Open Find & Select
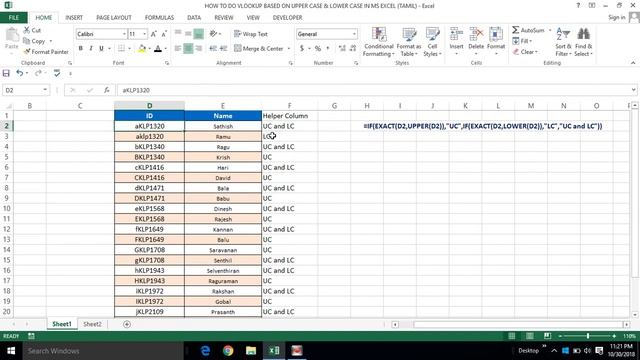 (583, 42)
